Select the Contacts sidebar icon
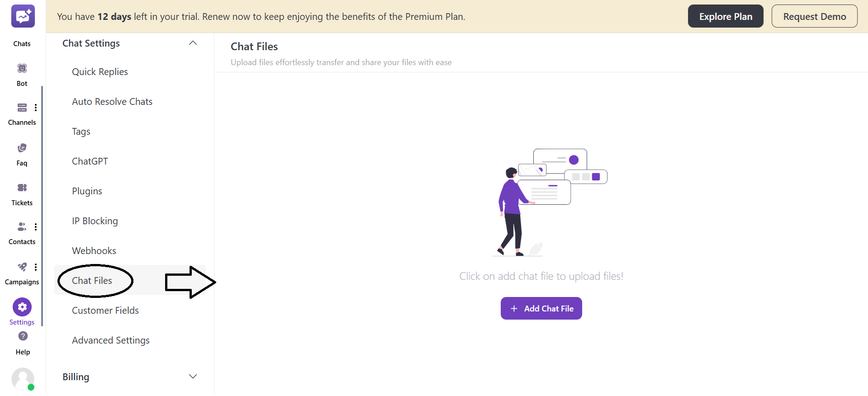This screenshot has width=868, height=396. pos(21,226)
